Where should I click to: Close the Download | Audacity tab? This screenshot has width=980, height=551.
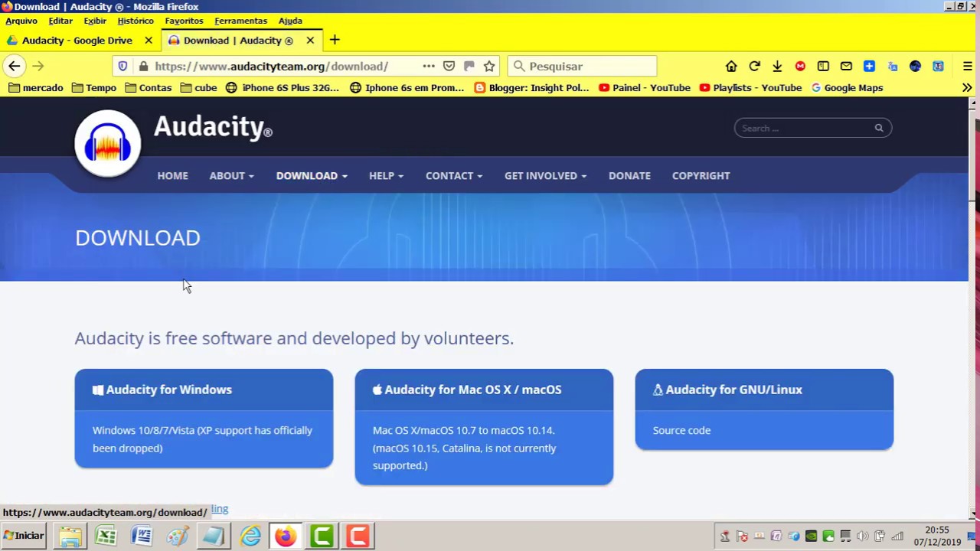point(310,40)
